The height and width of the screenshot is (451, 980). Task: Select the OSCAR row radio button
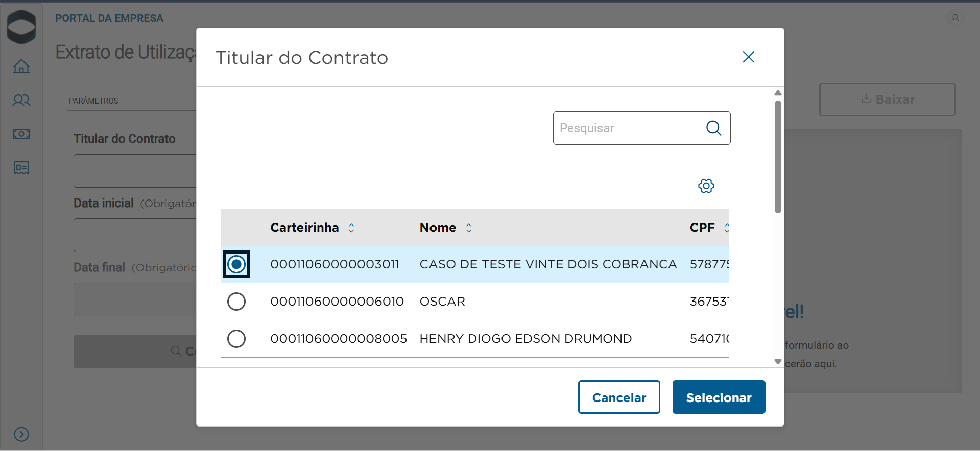(236, 302)
